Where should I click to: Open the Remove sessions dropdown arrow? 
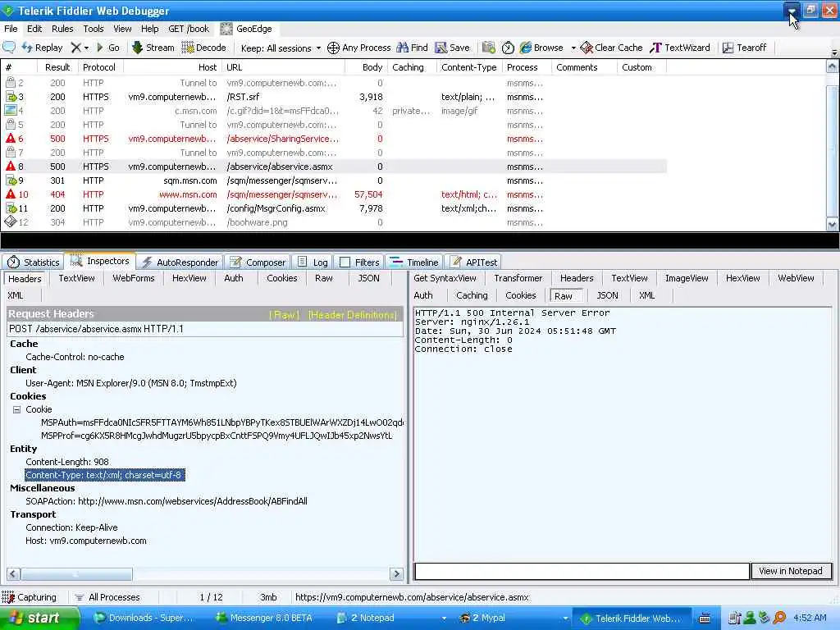click(x=86, y=48)
